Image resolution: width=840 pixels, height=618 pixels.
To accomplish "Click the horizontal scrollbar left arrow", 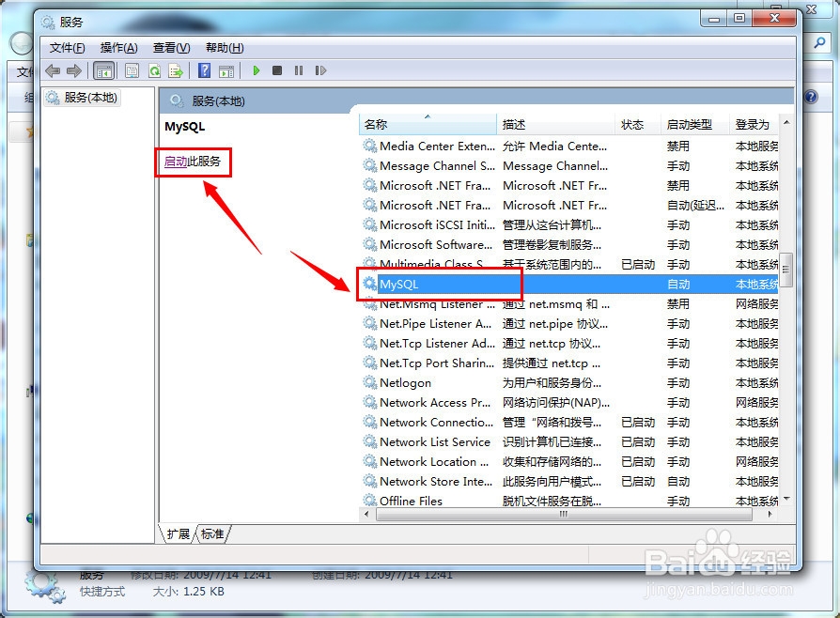I will coord(366,514).
